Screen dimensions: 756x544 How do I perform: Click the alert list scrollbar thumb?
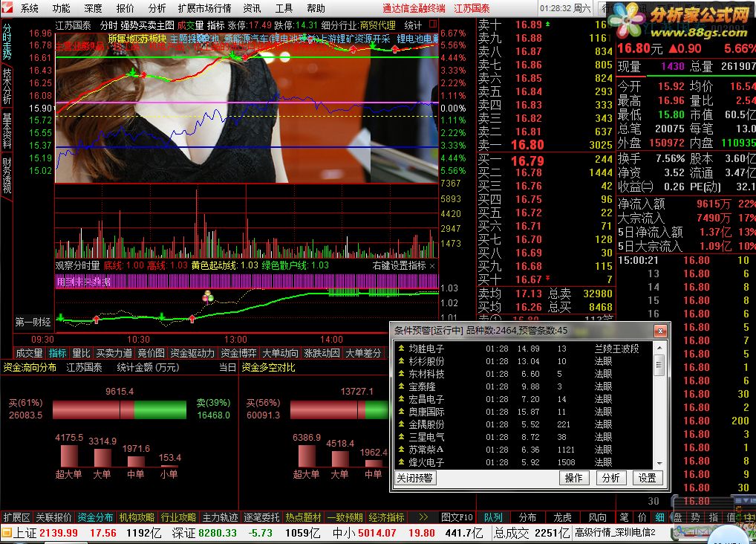point(659,364)
